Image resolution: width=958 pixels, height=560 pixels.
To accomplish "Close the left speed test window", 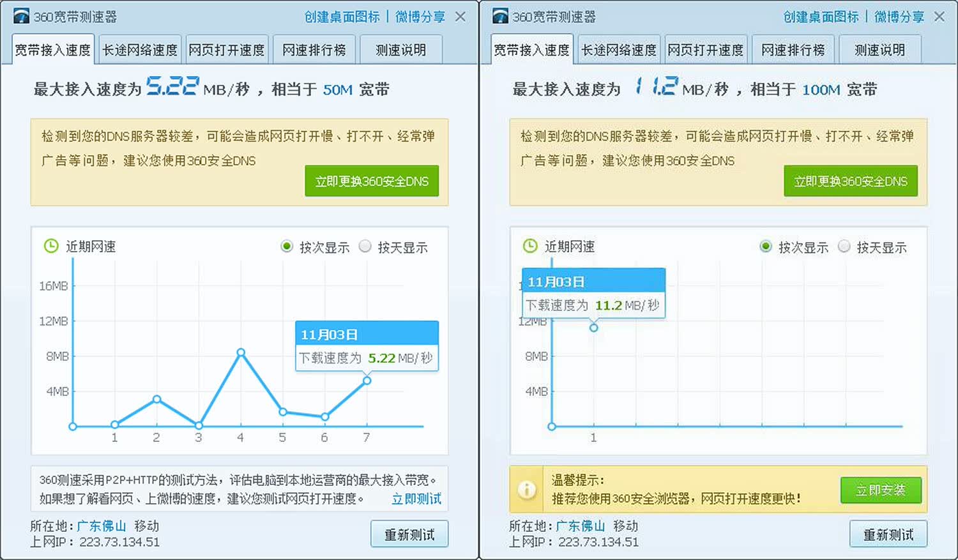I will [460, 17].
